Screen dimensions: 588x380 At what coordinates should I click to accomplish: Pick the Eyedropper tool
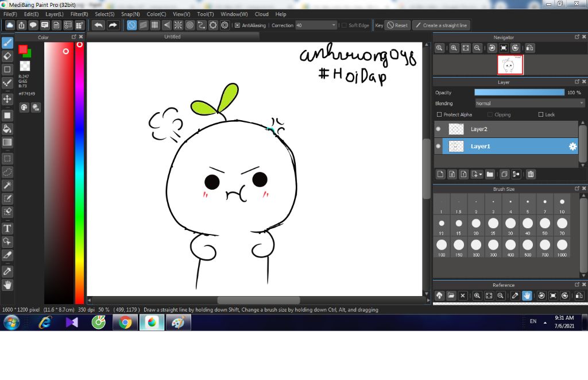(x=7, y=271)
